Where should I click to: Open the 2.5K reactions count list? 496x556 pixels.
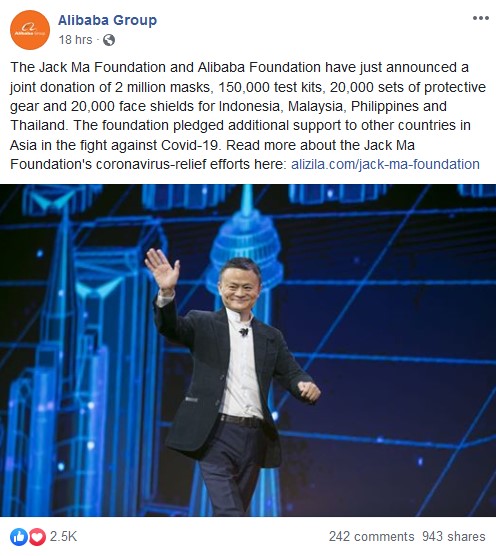(x=63, y=536)
